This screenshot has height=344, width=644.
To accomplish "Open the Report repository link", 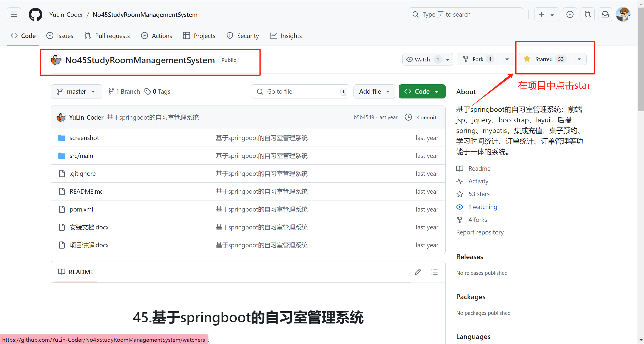I will tap(480, 232).
